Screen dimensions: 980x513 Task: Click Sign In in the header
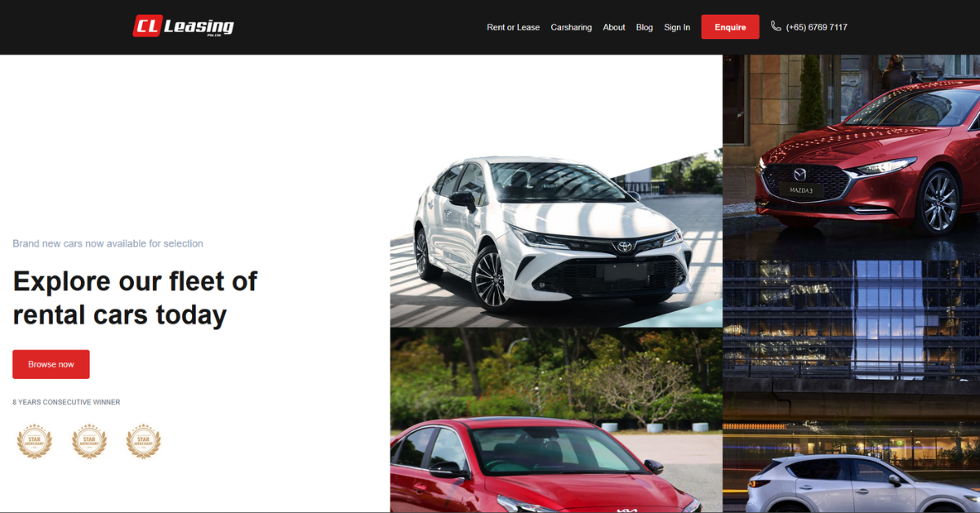[677, 27]
